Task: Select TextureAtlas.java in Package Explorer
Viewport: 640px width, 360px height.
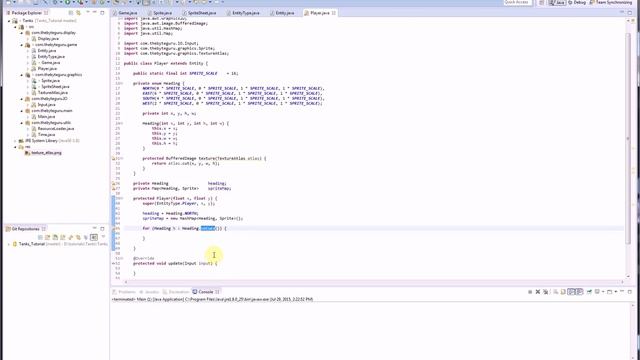Action: click(49, 93)
